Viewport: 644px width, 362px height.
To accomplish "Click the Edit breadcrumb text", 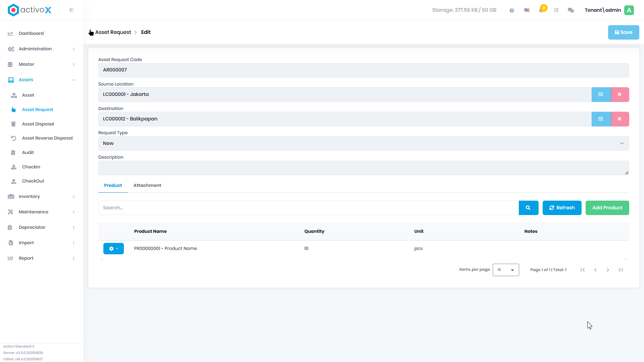I will (146, 33).
